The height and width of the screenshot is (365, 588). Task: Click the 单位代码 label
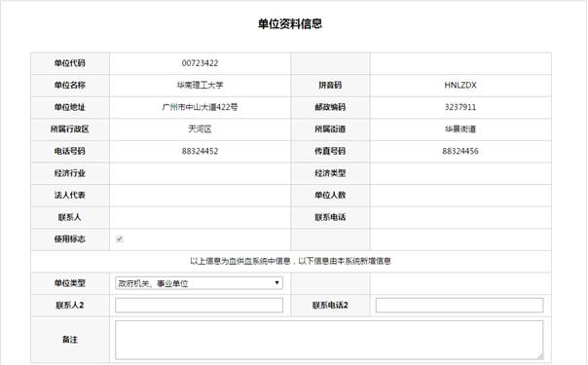[x=70, y=63]
